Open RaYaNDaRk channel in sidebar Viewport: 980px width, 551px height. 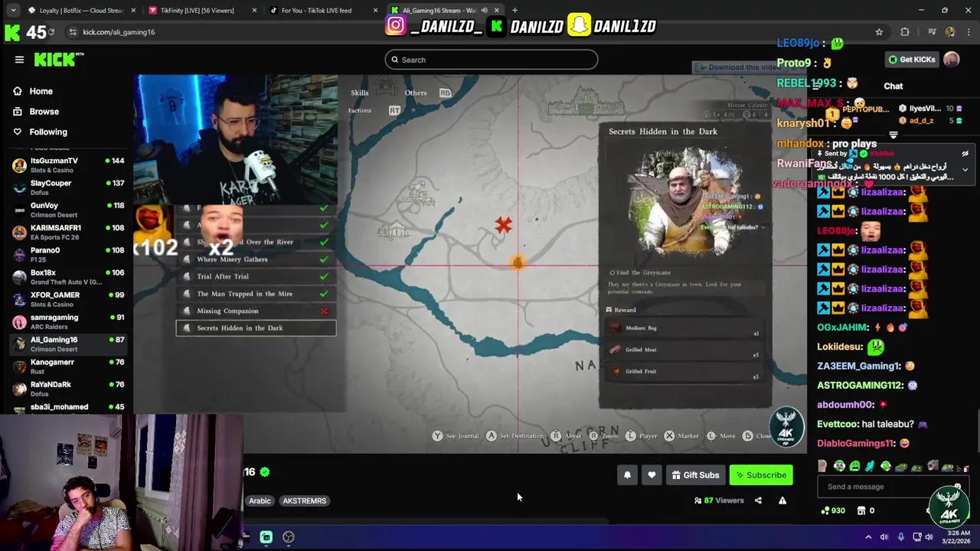[x=68, y=388]
